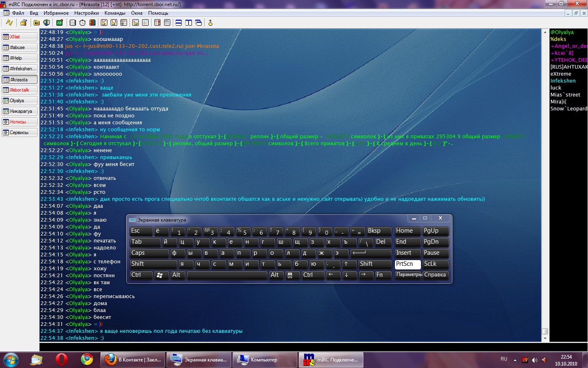Click the chat scrollbar down arrow
The width and height of the screenshot is (588, 368).
pos(545,339)
